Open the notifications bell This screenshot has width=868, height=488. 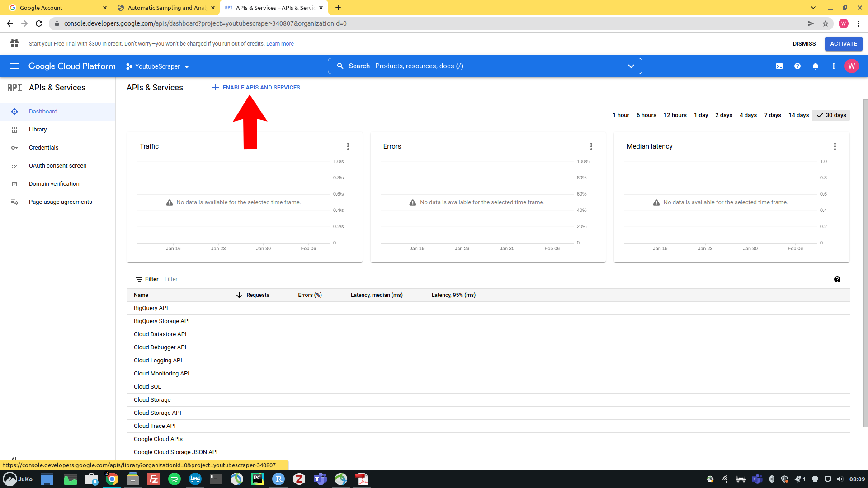(816, 66)
